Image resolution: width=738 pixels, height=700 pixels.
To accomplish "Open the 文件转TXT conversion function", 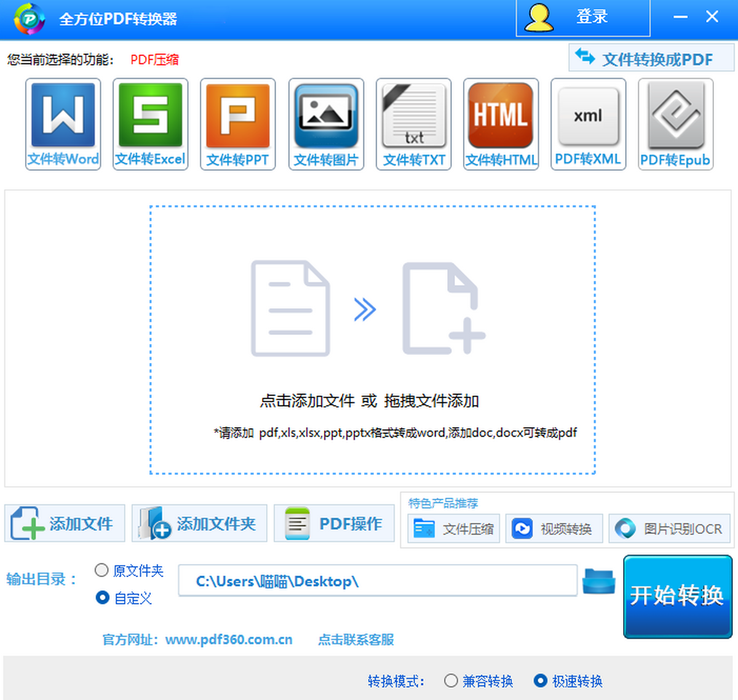I will [x=413, y=123].
